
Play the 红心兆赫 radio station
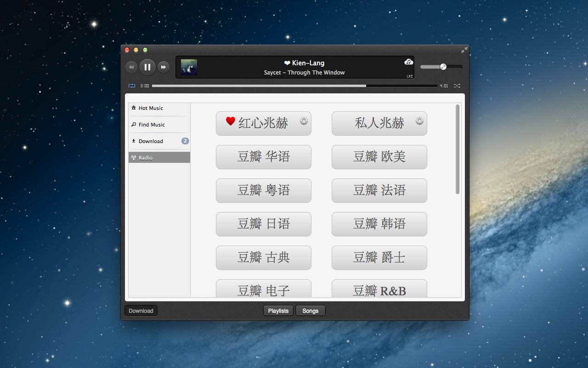tap(264, 123)
